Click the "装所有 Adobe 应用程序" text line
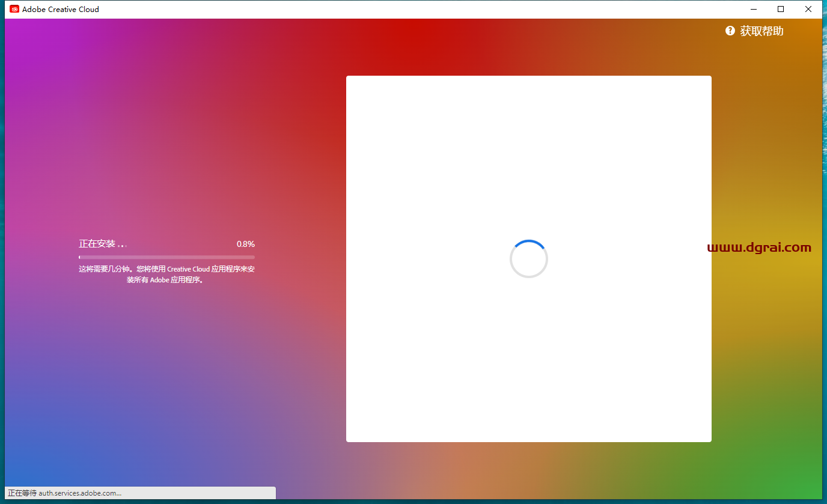This screenshot has height=504, width=827. pyautogui.click(x=165, y=280)
